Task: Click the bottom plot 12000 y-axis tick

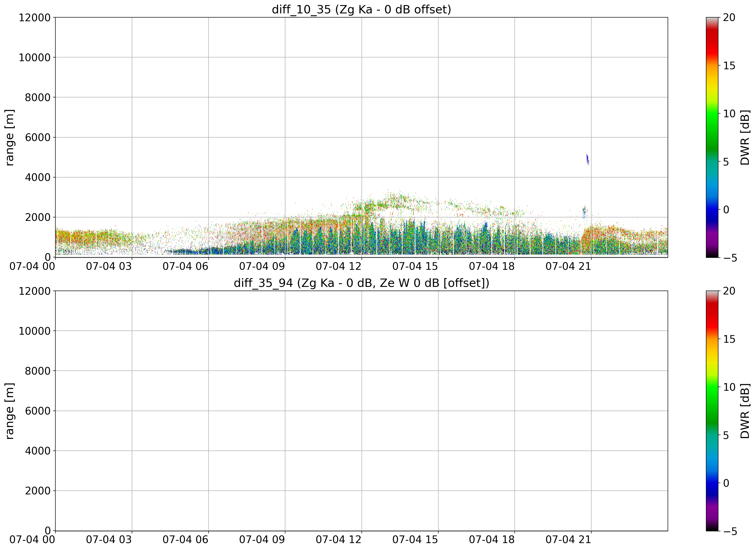Action: 35,291
